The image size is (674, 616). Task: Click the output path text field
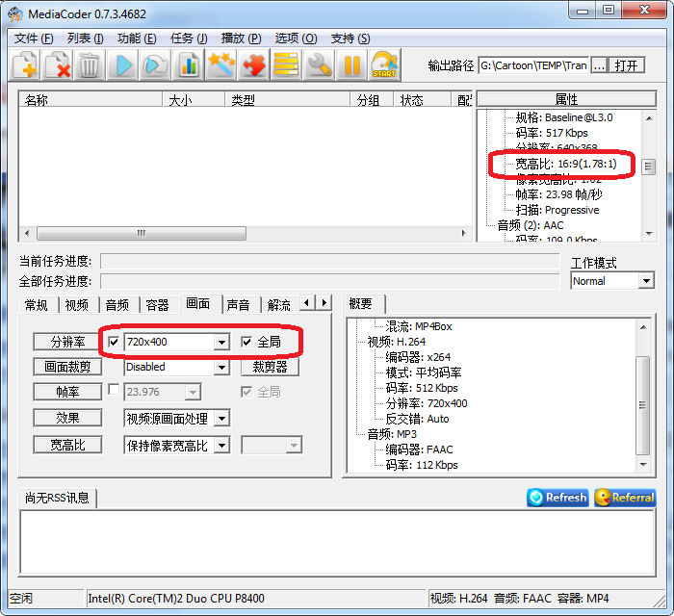pyautogui.click(x=533, y=65)
